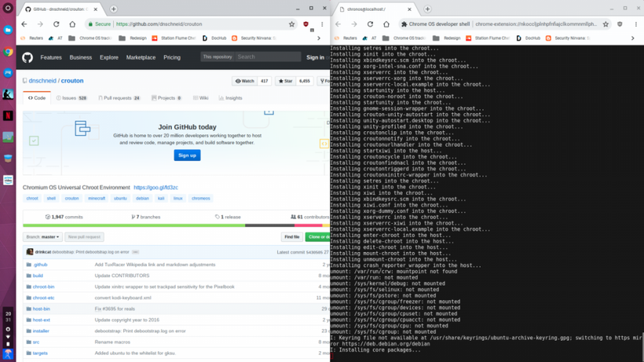
Task: Click the Watch button
Action: coord(244,81)
